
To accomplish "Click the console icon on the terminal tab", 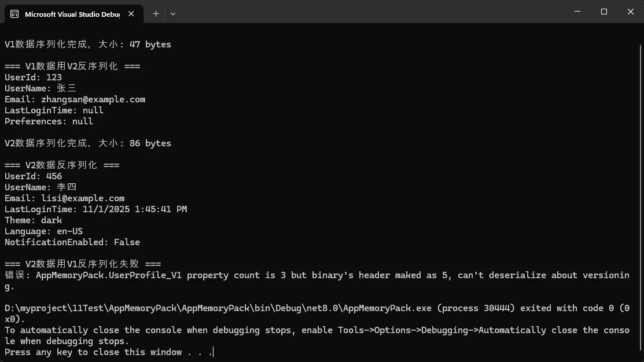I will pyautogui.click(x=14, y=14).
